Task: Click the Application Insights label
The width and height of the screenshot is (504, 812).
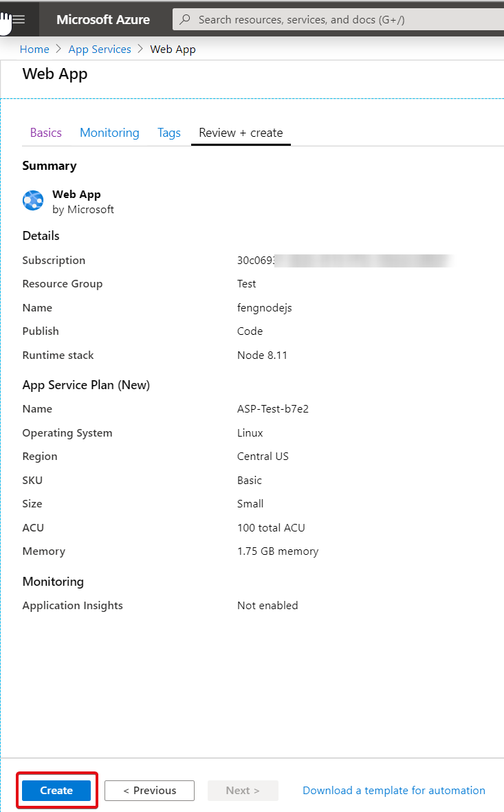Action: (72, 605)
